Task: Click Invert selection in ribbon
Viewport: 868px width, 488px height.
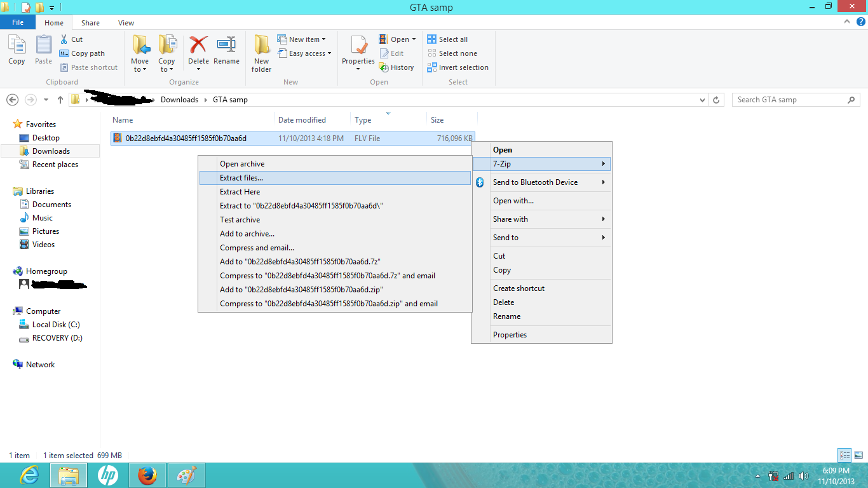Action: (x=458, y=67)
